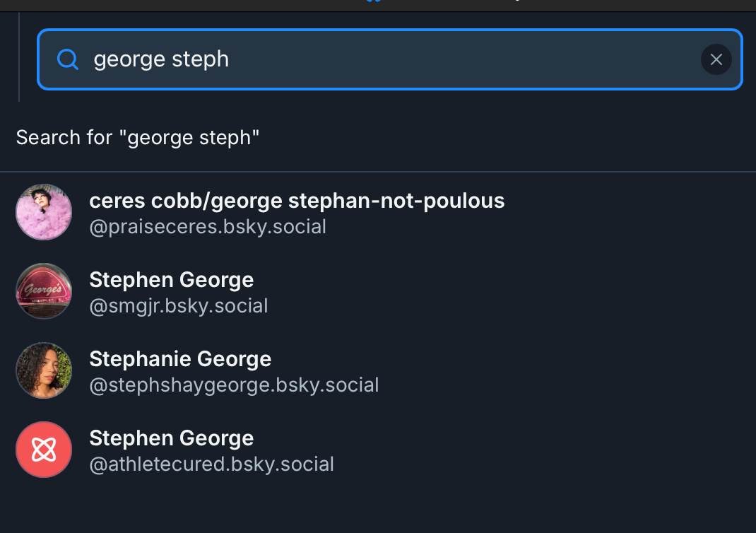Screen dimensions: 756x533
Task: Focus the search field containing "george steph"
Action: (x=389, y=59)
